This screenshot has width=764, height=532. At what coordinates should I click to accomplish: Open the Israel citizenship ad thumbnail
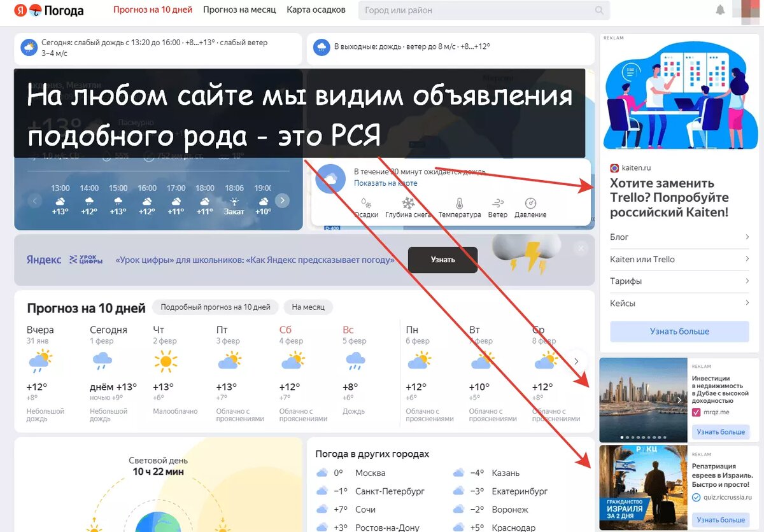[644, 487]
